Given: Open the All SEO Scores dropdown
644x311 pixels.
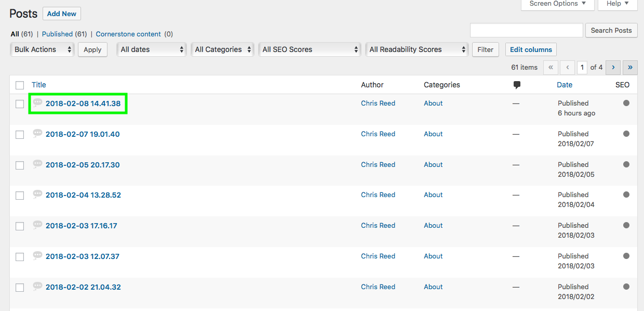Looking at the screenshot, I should 310,49.
